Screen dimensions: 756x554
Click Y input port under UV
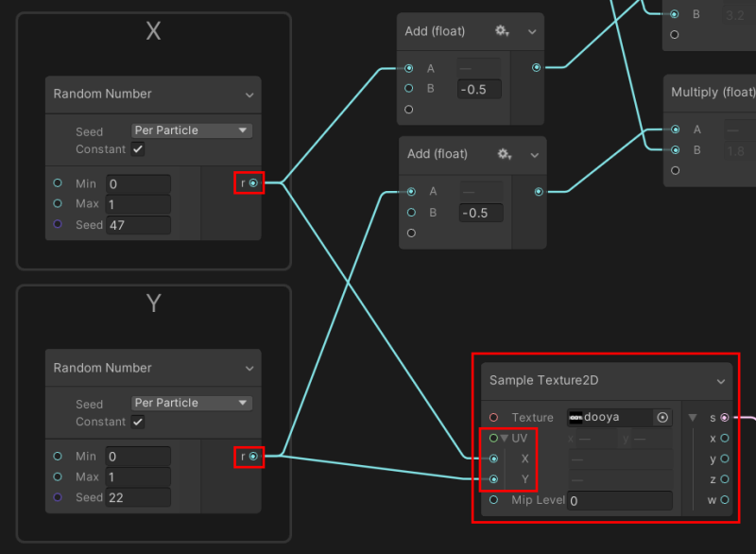(x=493, y=479)
